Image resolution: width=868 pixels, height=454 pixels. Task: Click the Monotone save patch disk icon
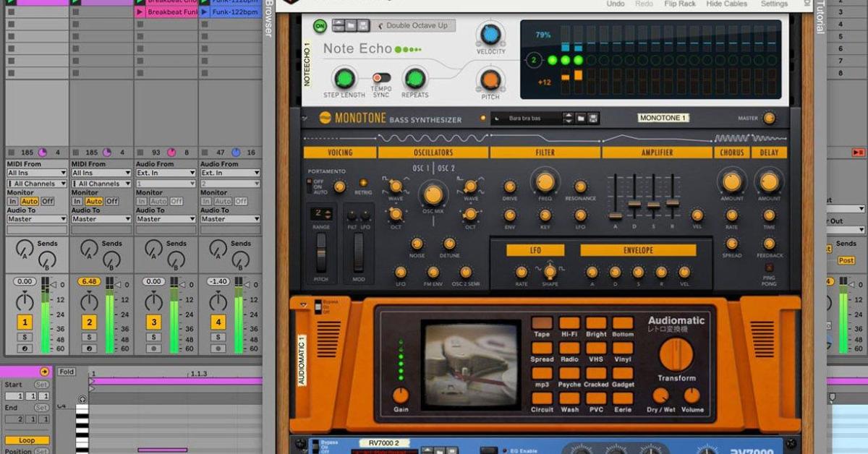pyautogui.click(x=594, y=117)
